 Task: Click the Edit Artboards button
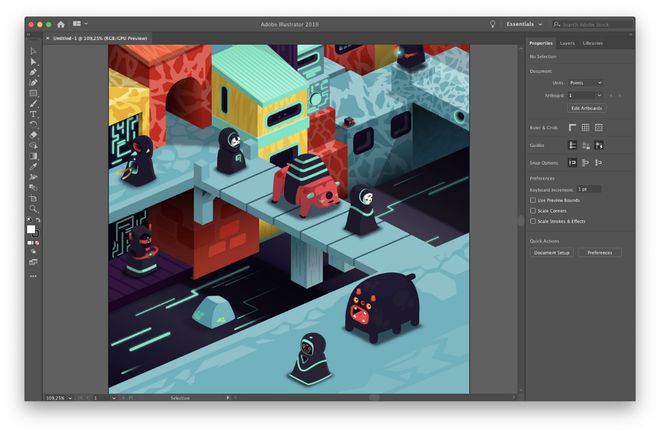click(587, 108)
